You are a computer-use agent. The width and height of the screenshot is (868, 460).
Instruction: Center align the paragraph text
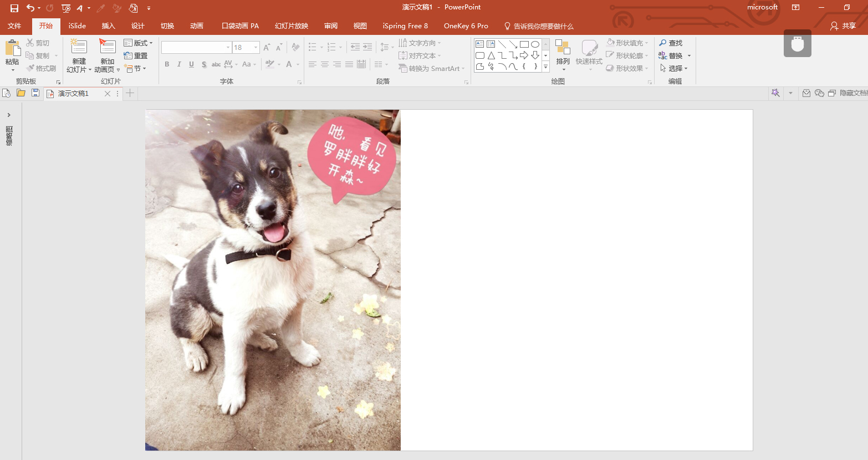[325, 64]
